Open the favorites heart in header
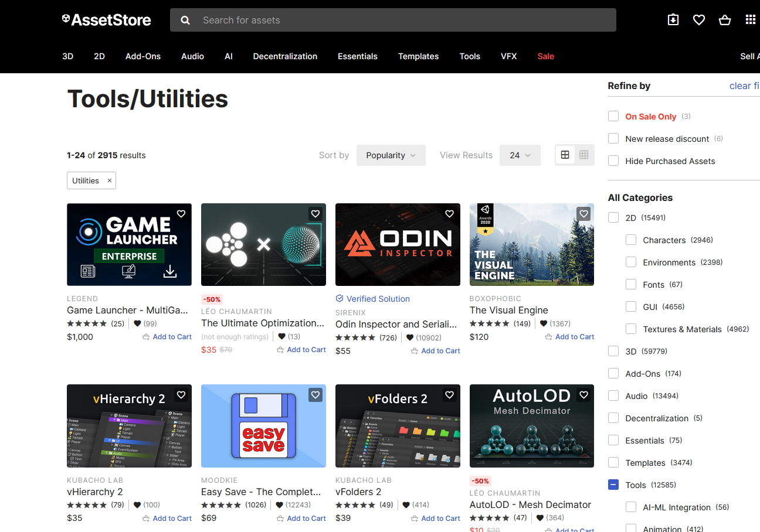 point(699,20)
